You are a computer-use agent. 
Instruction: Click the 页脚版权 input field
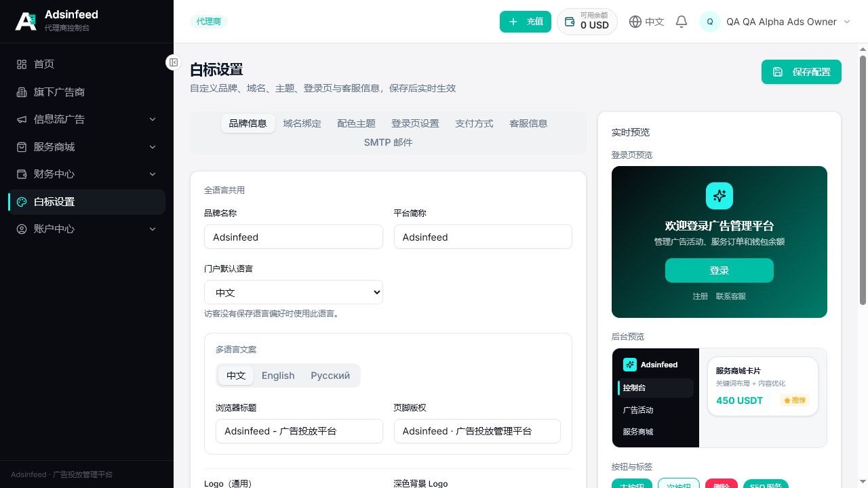point(477,431)
